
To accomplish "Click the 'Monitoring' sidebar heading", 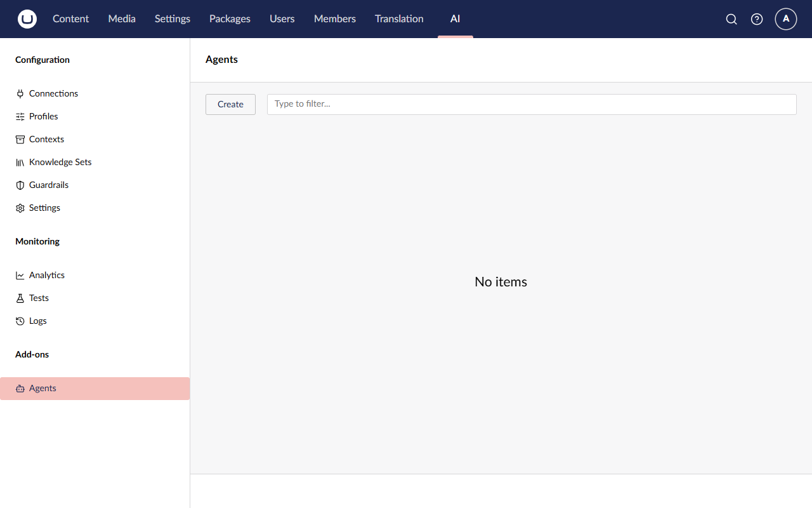I will tap(37, 241).
